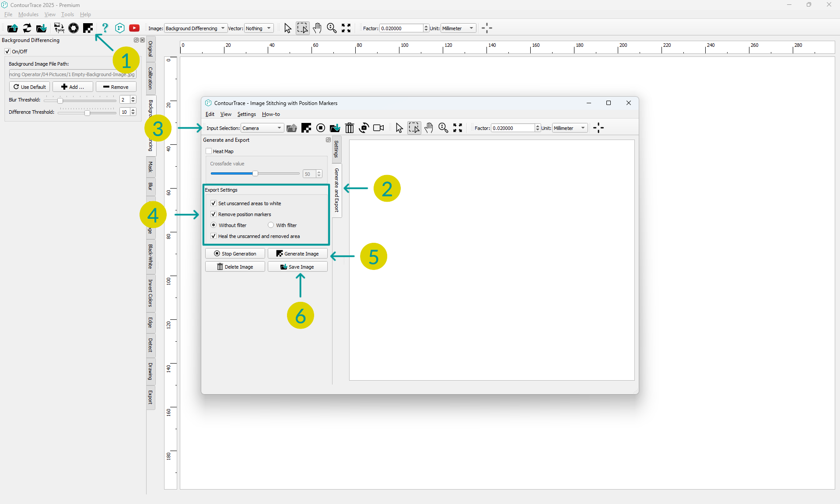Image resolution: width=840 pixels, height=504 pixels.
Task: Switch to the Black-White side tab
Action: pos(150,256)
